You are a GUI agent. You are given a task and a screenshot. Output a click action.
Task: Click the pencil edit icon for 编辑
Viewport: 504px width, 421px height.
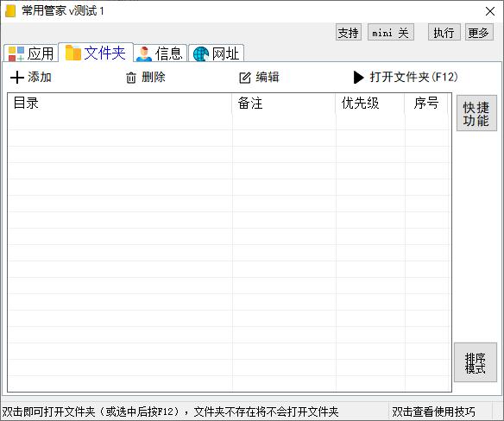[245, 78]
